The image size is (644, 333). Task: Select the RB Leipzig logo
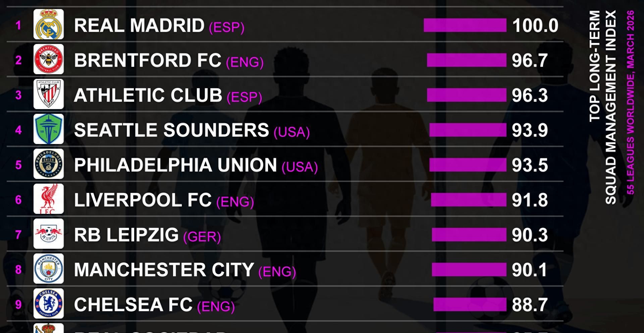49,234
